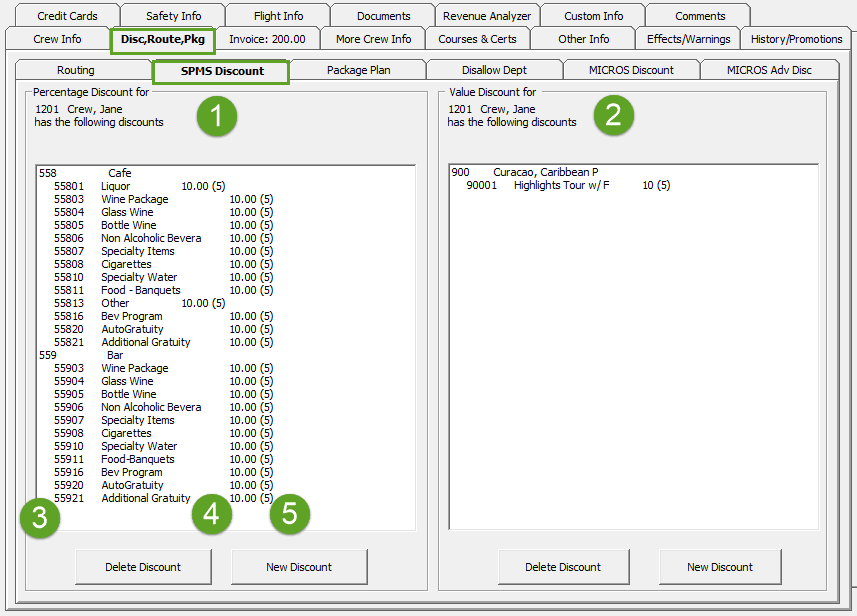Open the Credit Cards tab
This screenshot has height=616, width=857.
tap(67, 15)
